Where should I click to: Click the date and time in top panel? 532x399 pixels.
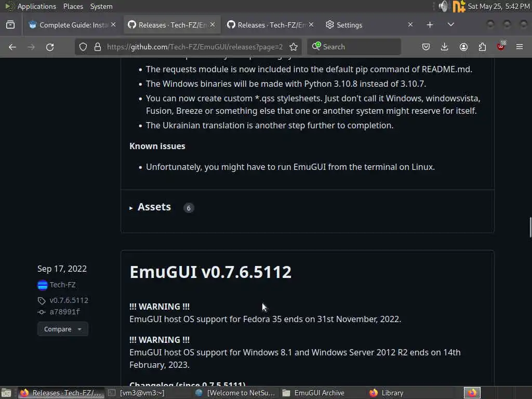[498, 6]
